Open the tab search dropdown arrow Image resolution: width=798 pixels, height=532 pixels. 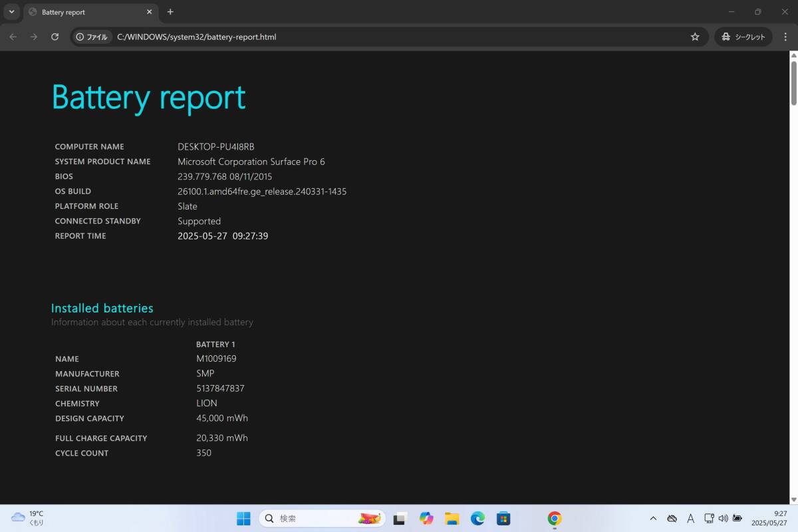coord(11,12)
